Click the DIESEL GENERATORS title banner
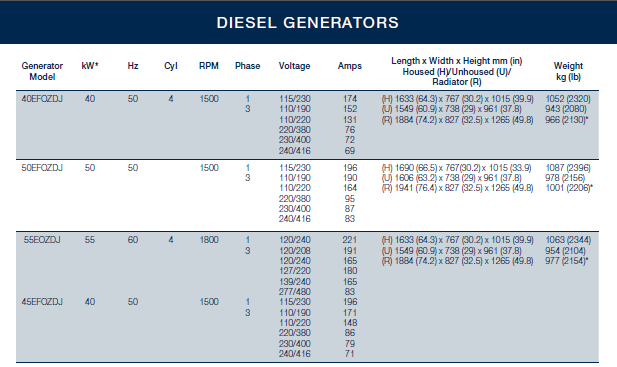The height and width of the screenshot is (367, 617). tap(308, 22)
